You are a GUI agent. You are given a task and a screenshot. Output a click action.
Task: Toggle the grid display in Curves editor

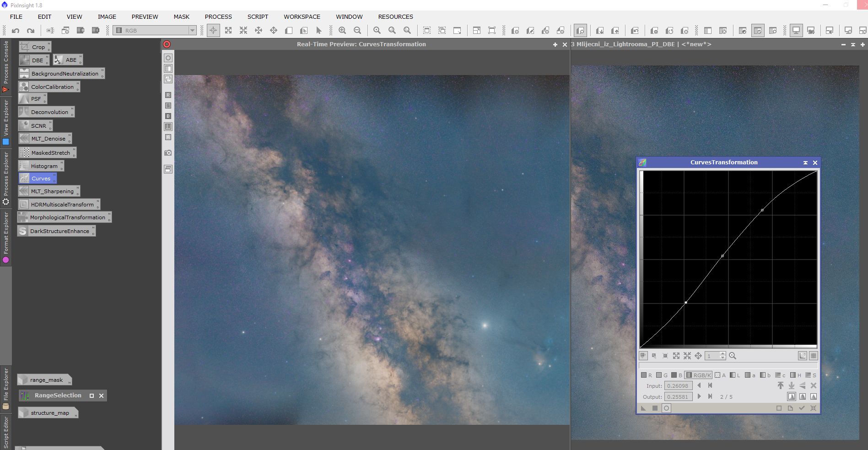click(x=813, y=356)
